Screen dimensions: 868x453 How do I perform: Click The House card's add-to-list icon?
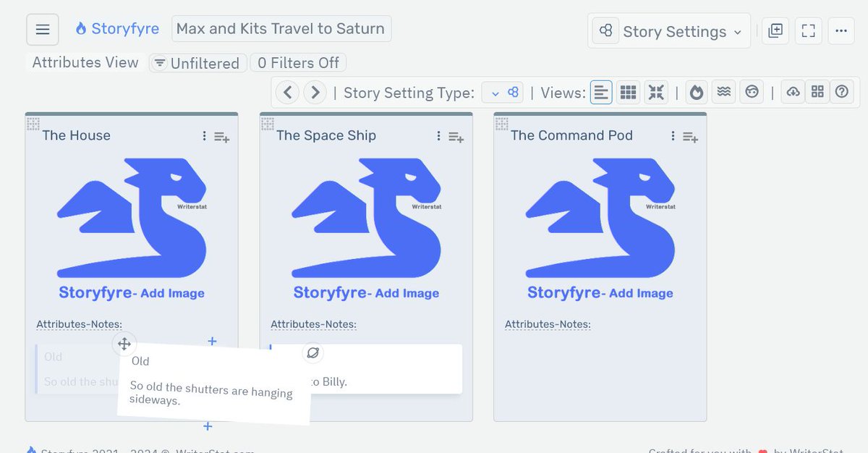pos(222,137)
